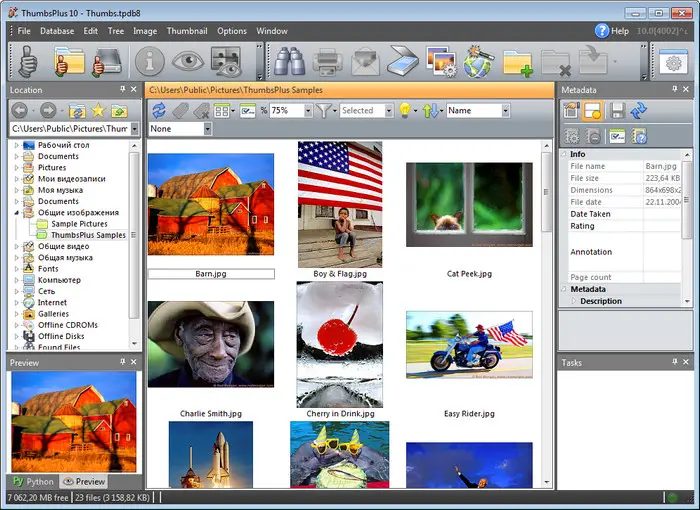Click the gear preferences window icon
Screen dimensions: 700x510
pos(673,62)
